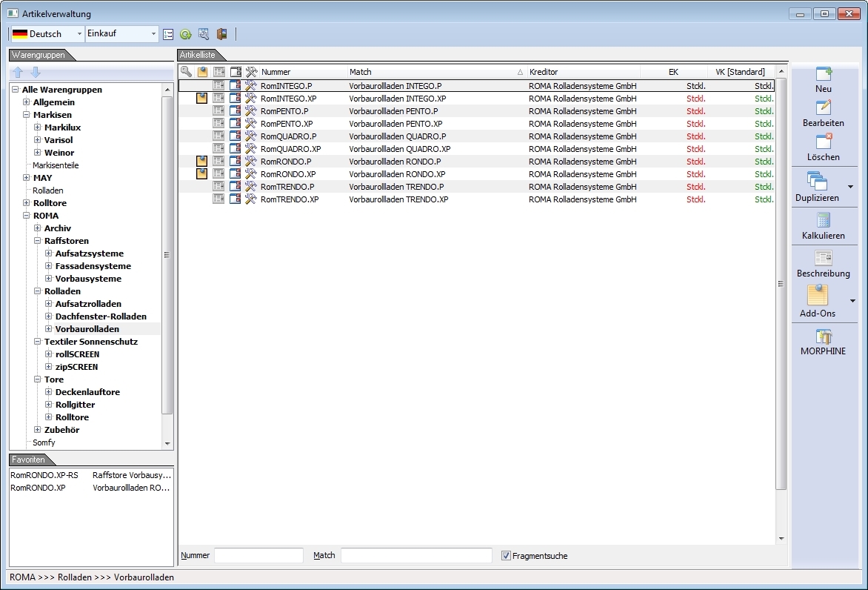Expand the Markilux tree node
The image size is (868, 590).
click(38, 127)
